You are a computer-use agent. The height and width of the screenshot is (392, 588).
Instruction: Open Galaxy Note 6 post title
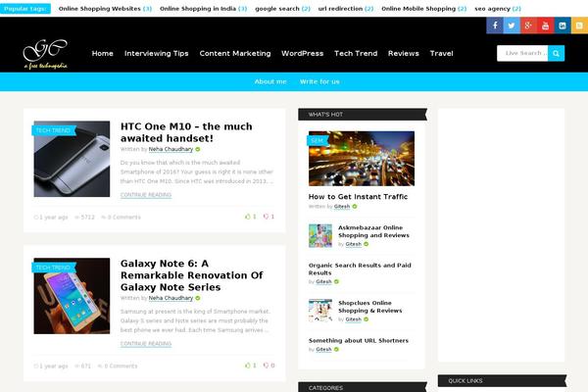[192, 275]
